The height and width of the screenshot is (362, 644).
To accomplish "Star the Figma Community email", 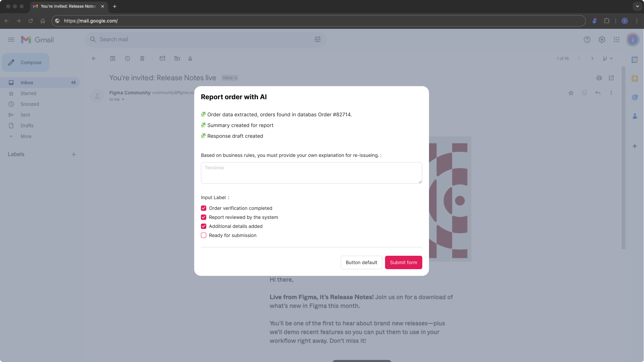I will click(x=571, y=93).
